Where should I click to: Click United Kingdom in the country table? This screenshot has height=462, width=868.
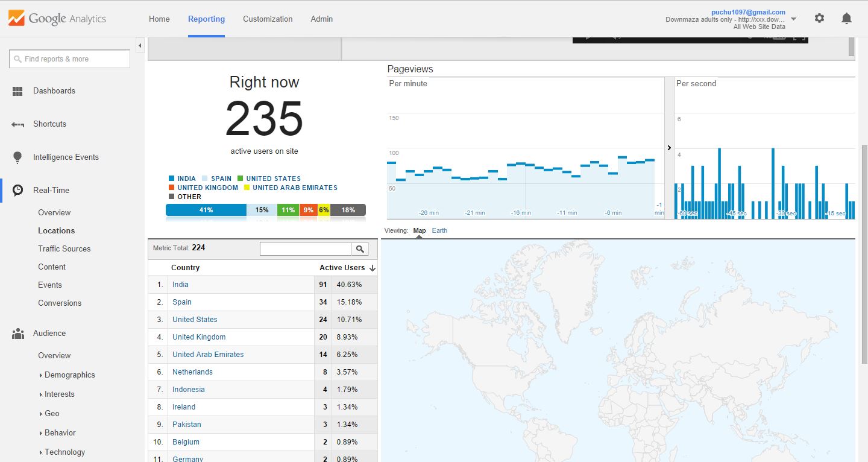click(199, 337)
